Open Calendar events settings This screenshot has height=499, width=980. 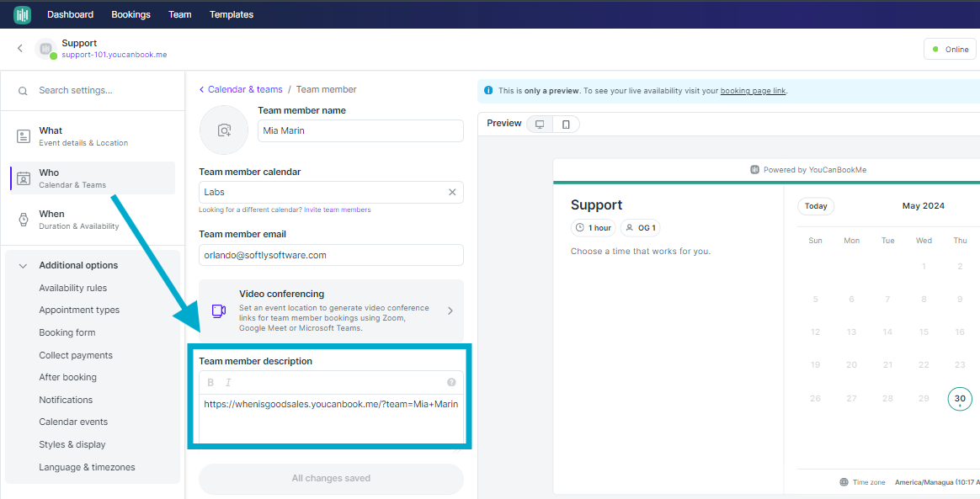point(74,422)
